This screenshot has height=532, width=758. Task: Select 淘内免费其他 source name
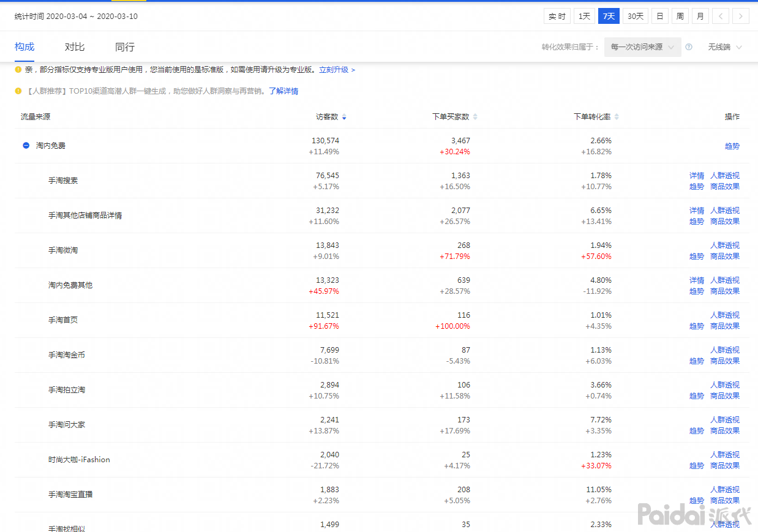pos(70,285)
